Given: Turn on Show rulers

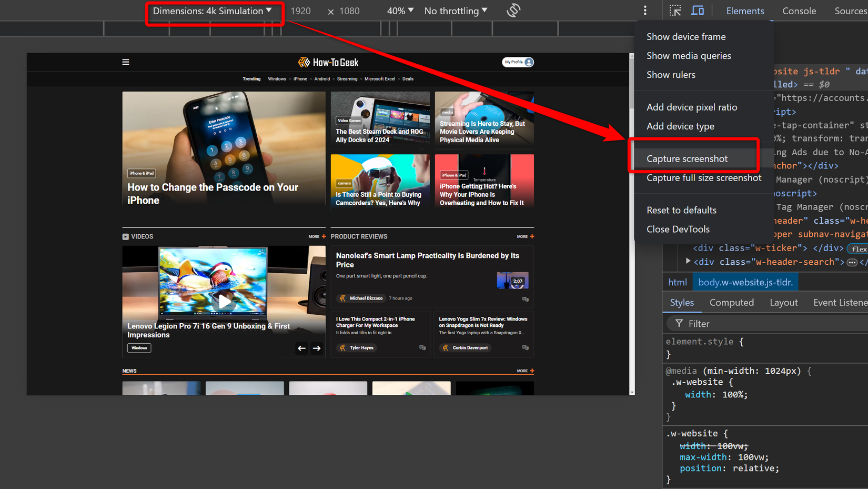Looking at the screenshot, I should [x=671, y=74].
